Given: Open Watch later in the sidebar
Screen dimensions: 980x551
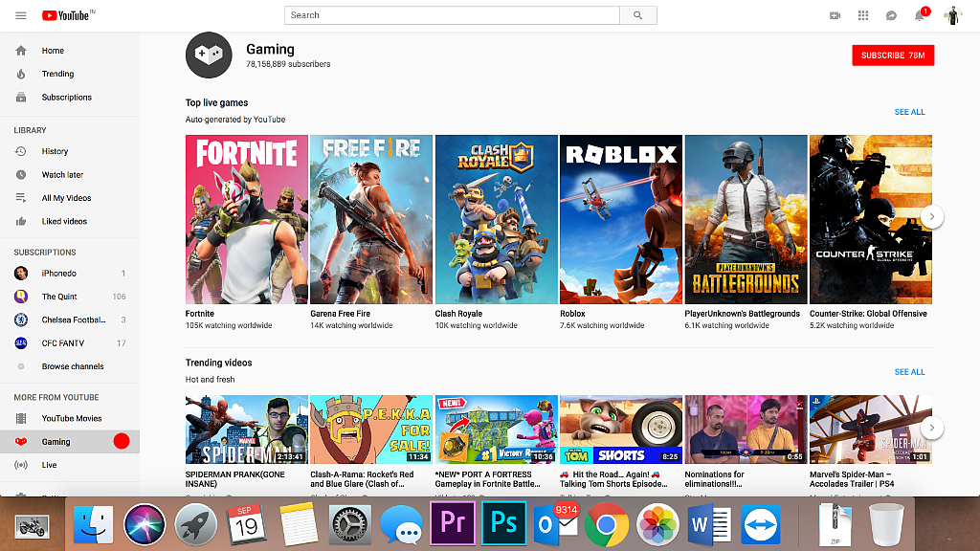Looking at the screenshot, I should [x=70, y=175].
